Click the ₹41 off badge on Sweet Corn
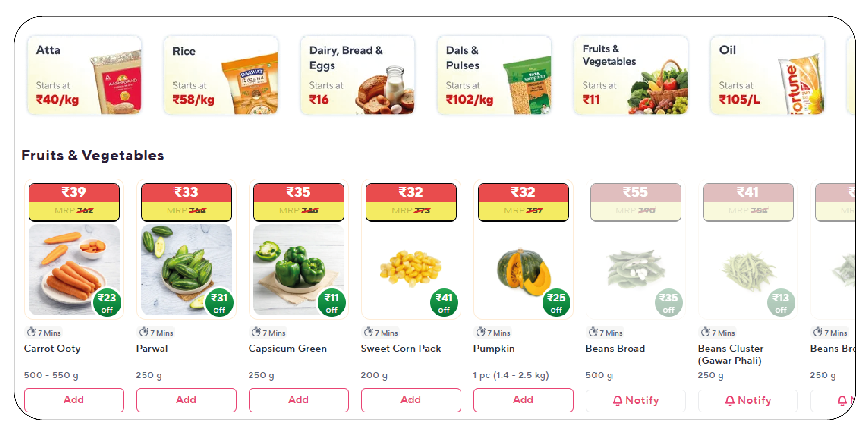This screenshot has height=431, width=868. pyautogui.click(x=444, y=302)
